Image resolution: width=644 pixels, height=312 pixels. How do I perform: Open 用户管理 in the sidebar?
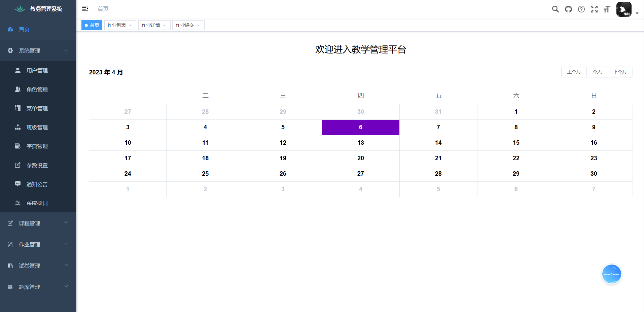(37, 70)
